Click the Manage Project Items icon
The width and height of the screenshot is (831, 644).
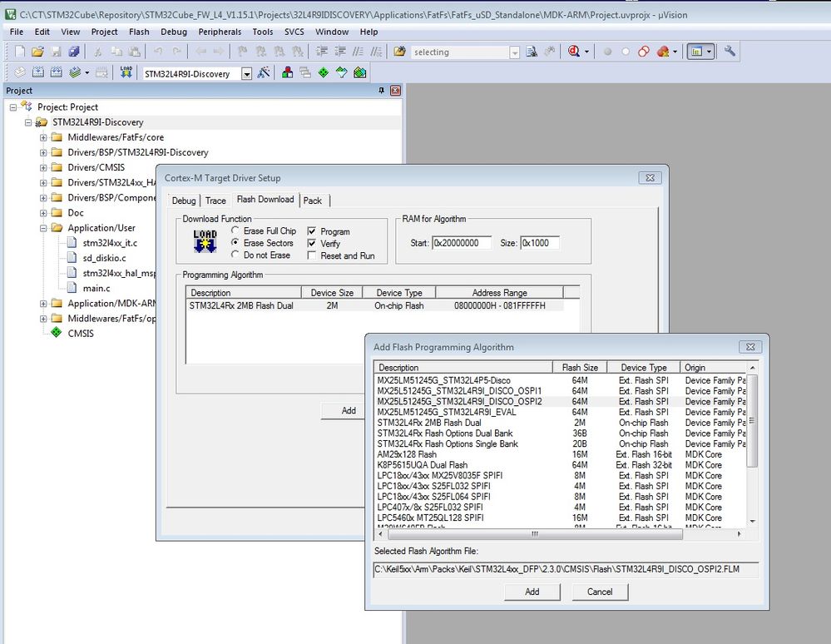[287, 72]
